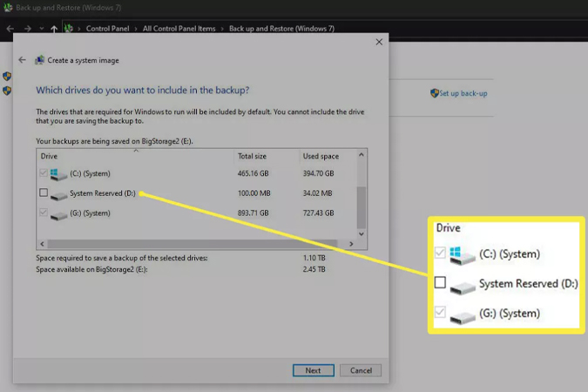Viewport: 588px width, 392px height.
Task: Sort the list by Total size column
Action: click(254, 156)
